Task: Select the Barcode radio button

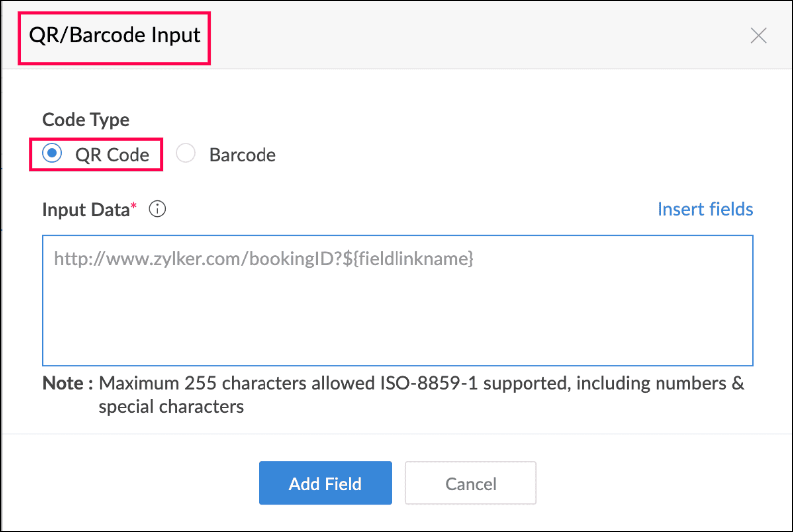Action: pos(186,153)
